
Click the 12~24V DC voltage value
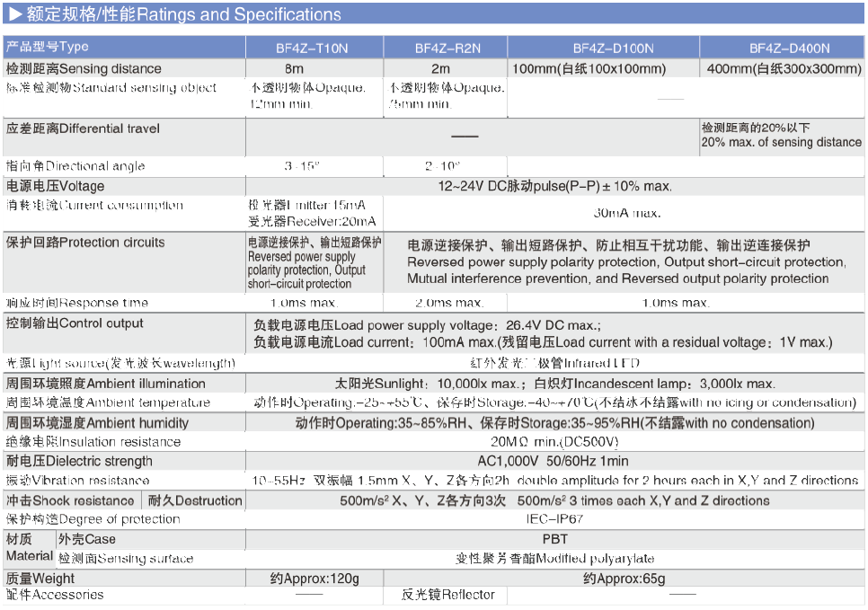(554, 186)
